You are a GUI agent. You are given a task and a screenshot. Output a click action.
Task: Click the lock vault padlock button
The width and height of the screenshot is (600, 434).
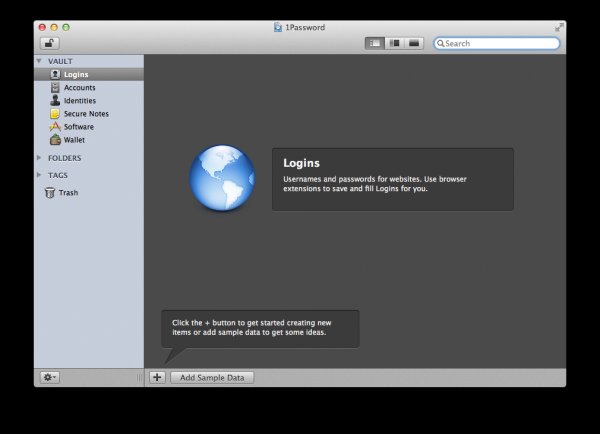[x=50, y=43]
